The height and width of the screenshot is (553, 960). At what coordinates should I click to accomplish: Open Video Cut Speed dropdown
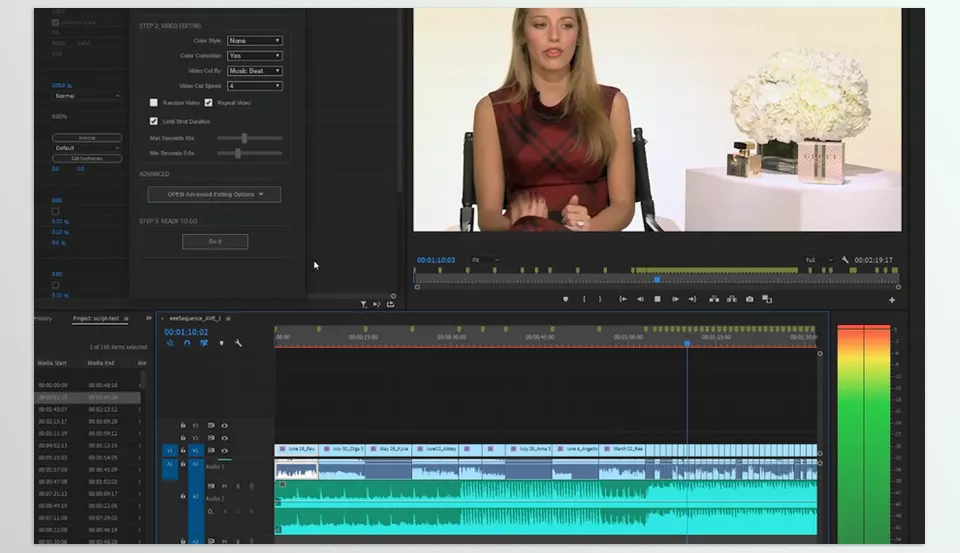[255, 86]
